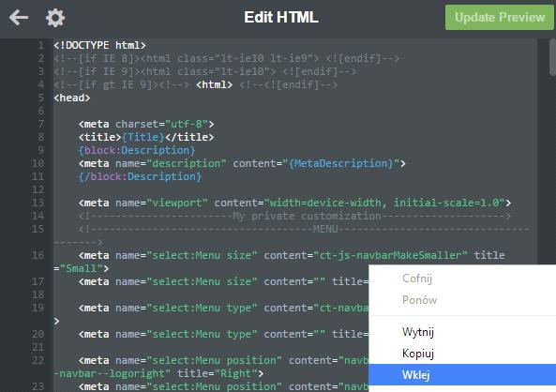556x392 pixels.
Task: Click the Update Preview button
Action: [499, 18]
